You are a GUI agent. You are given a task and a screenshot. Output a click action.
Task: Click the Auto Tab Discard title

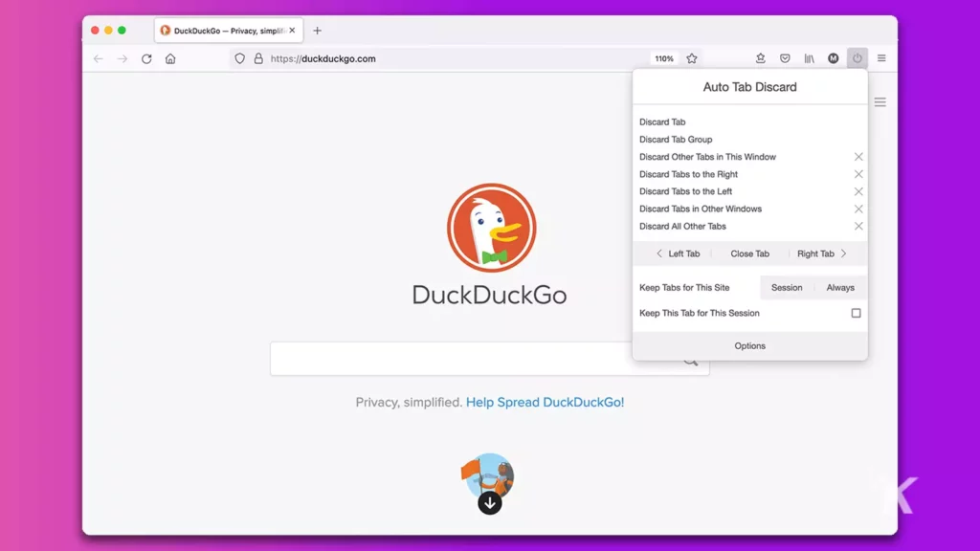tap(750, 87)
